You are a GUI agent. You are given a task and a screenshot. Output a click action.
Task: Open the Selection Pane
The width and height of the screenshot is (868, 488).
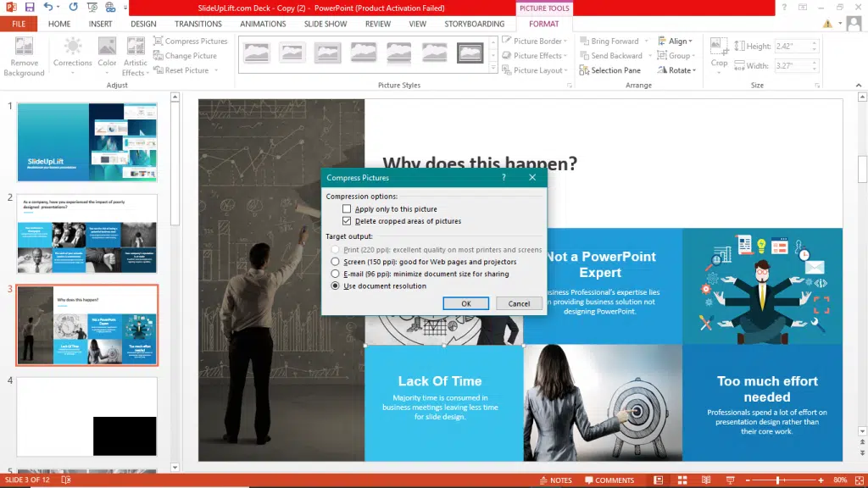coord(615,70)
